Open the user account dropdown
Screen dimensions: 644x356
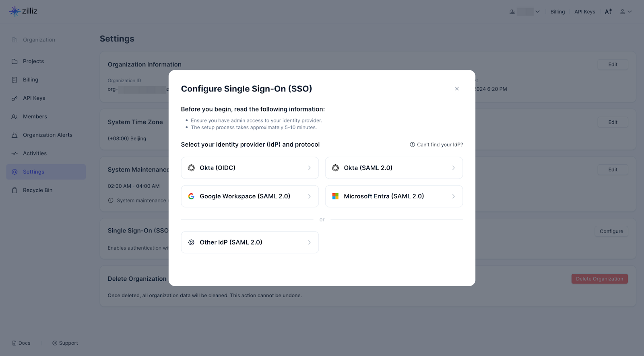(626, 12)
